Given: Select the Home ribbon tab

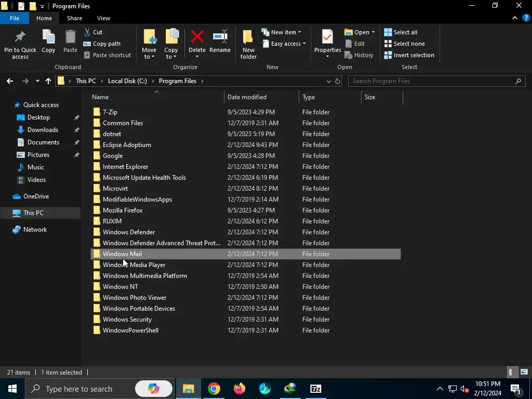Looking at the screenshot, I should click(x=44, y=18).
